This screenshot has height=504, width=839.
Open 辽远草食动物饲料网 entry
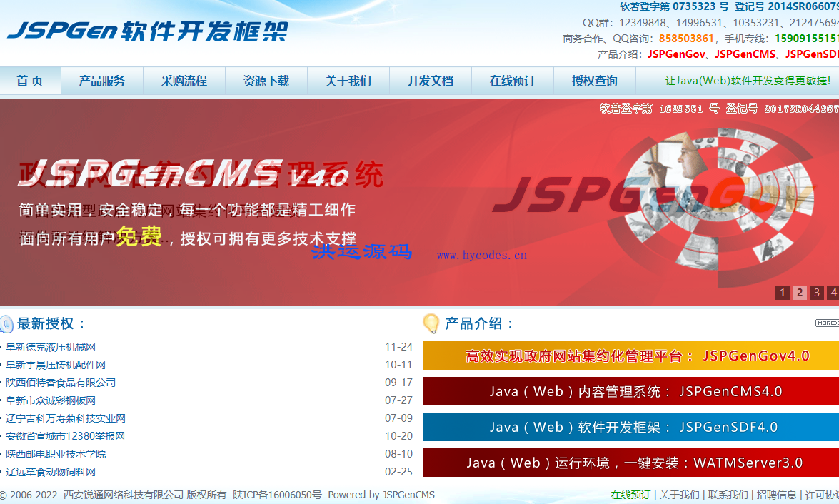(x=50, y=471)
